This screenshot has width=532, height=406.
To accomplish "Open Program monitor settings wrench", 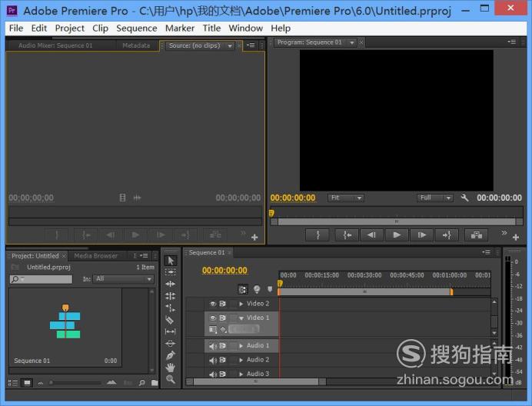I will (x=465, y=198).
